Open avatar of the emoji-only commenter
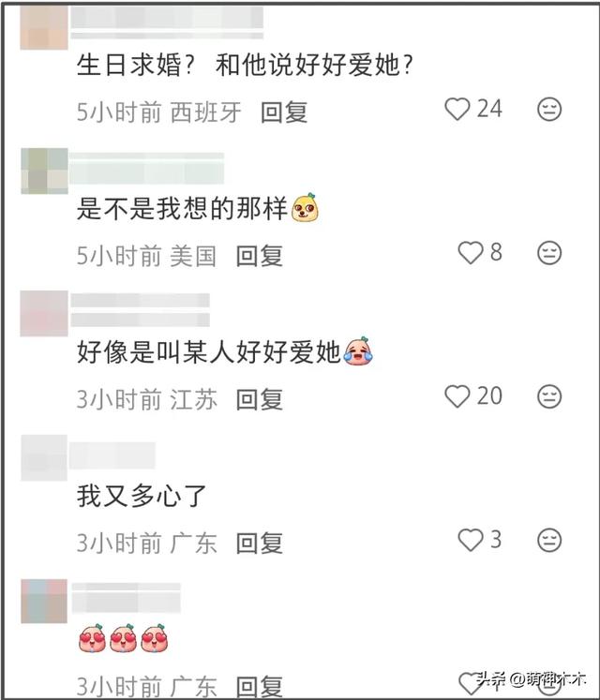Image resolution: width=600 pixels, height=700 pixels. click(x=44, y=601)
